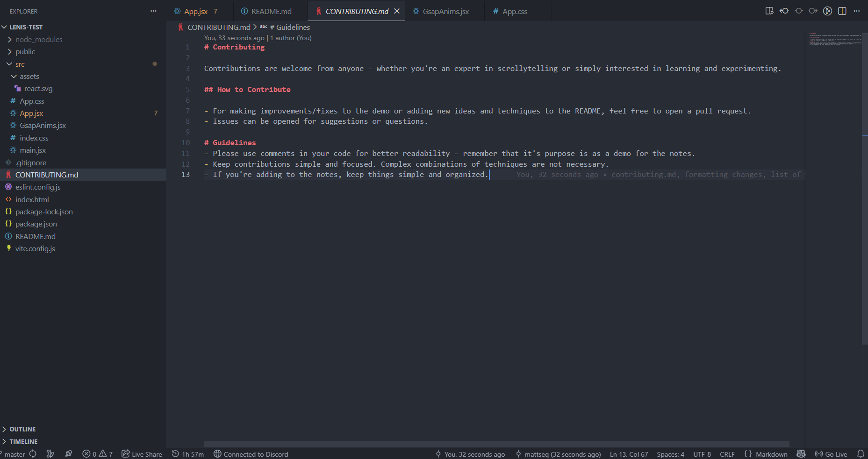Expand the OUTLINE section
Viewport: 868px width, 459px height.
coord(22,429)
